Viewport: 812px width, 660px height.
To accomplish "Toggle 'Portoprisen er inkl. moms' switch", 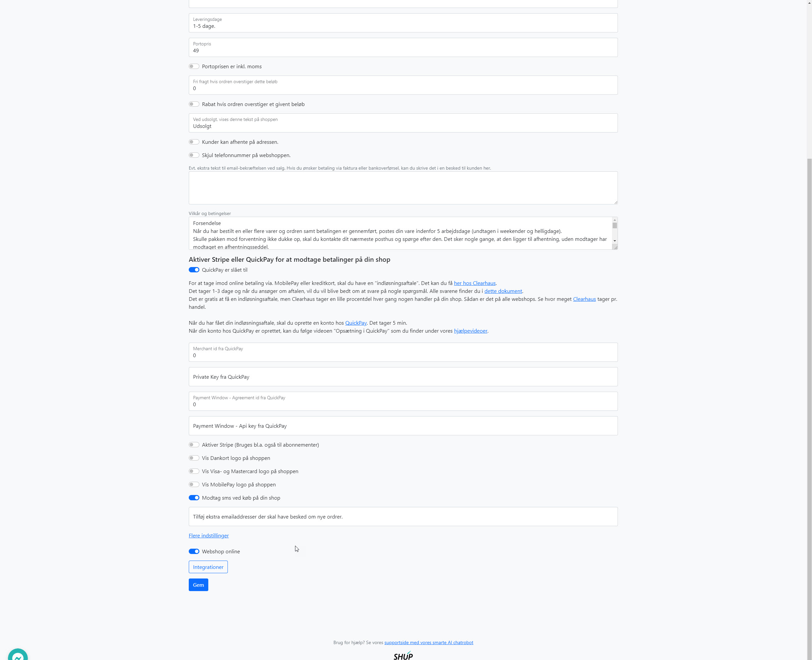I will pos(194,67).
